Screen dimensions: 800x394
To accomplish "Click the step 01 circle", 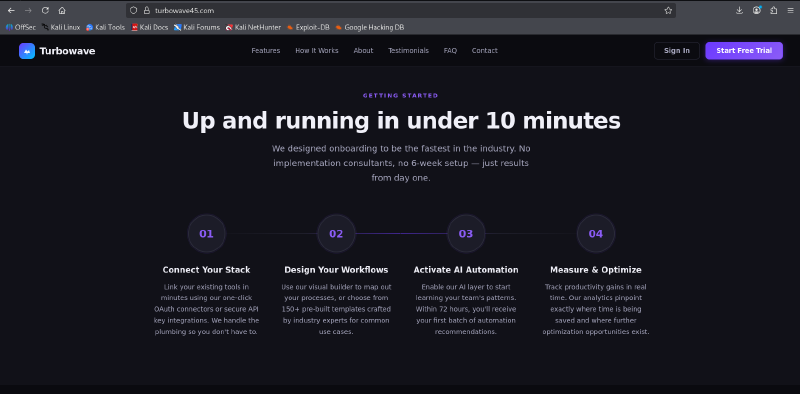I will [x=206, y=234].
